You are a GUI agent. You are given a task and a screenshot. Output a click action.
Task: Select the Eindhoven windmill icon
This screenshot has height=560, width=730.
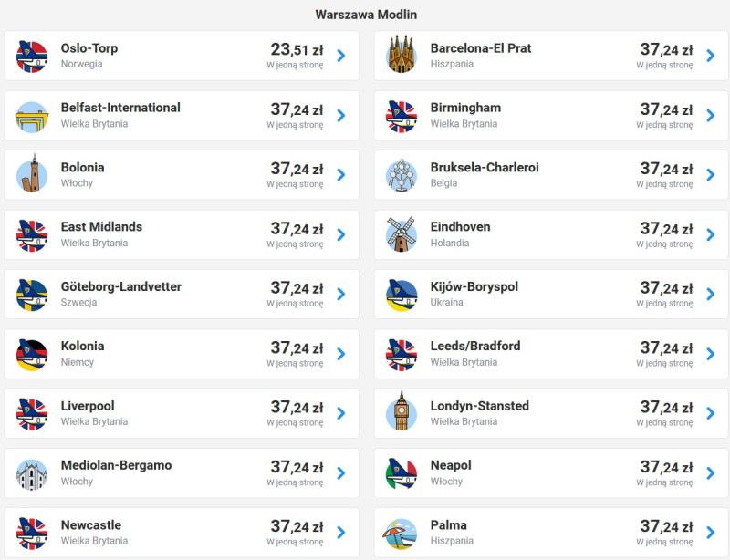401,234
